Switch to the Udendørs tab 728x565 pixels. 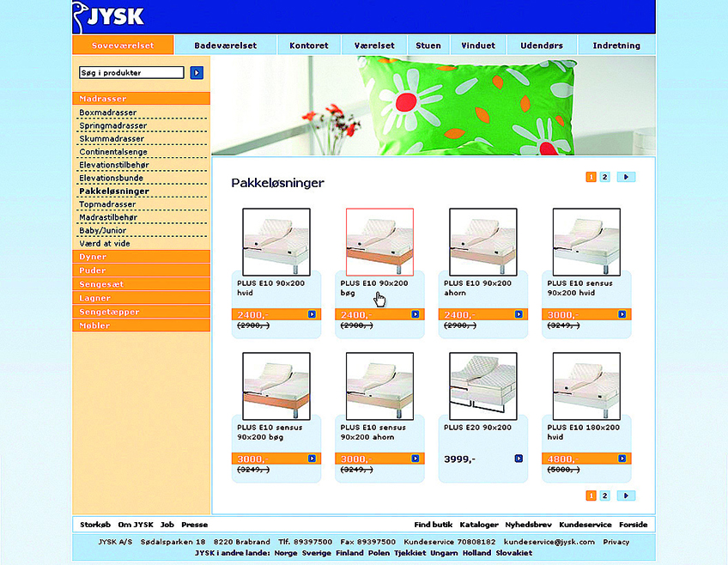tap(542, 46)
